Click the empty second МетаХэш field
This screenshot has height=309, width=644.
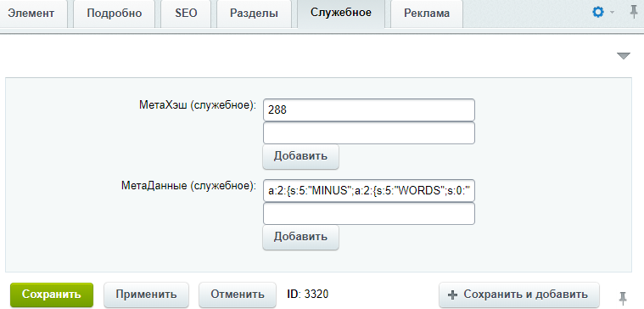click(369, 133)
